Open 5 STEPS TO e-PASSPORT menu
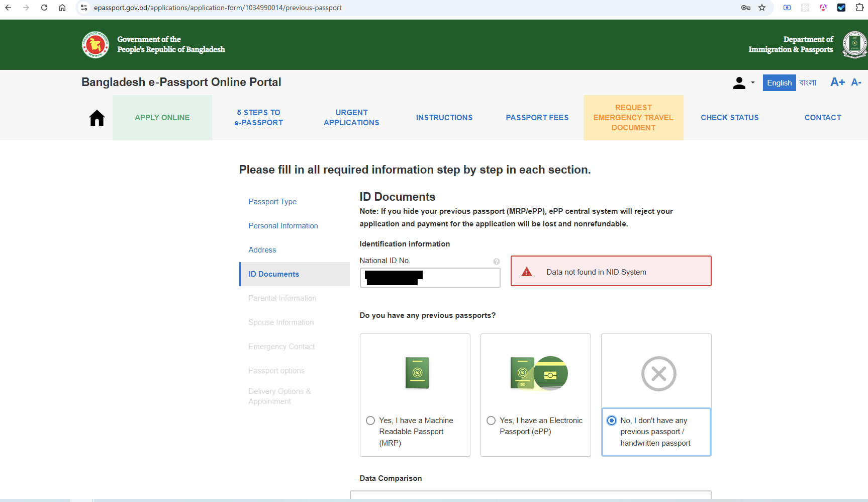The image size is (868, 502). pyautogui.click(x=259, y=118)
